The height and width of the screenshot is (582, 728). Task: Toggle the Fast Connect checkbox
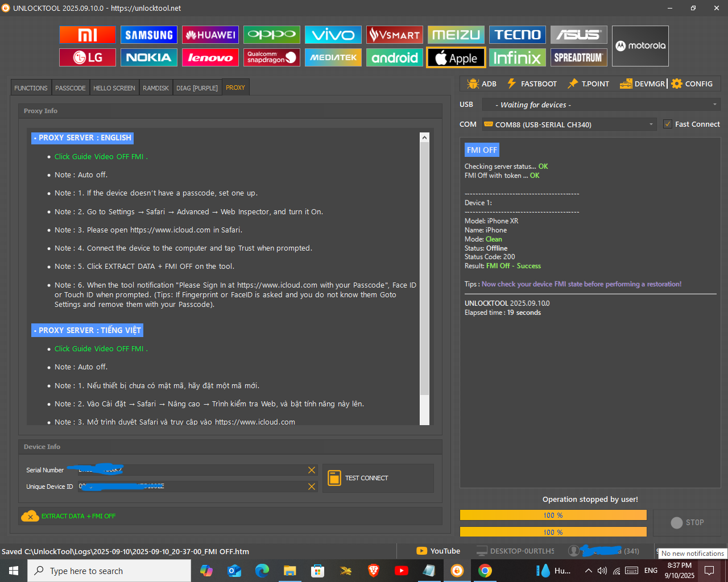tap(667, 124)
